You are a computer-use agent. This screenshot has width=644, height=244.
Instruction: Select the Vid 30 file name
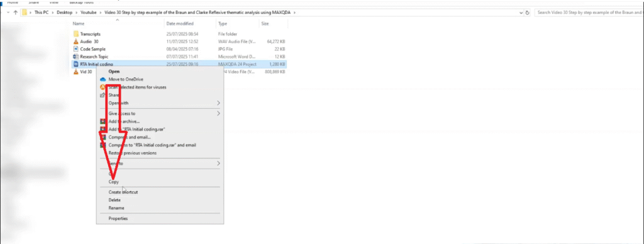click(x=86, y=72)
